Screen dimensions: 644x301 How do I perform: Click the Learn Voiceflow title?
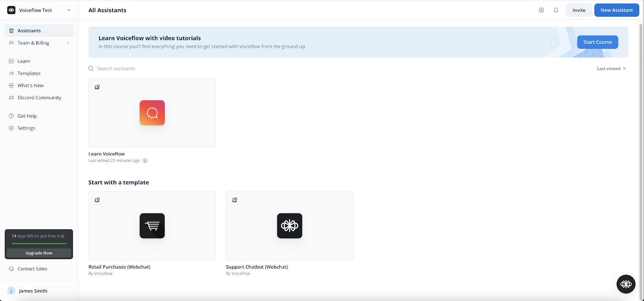pos(107,154)
